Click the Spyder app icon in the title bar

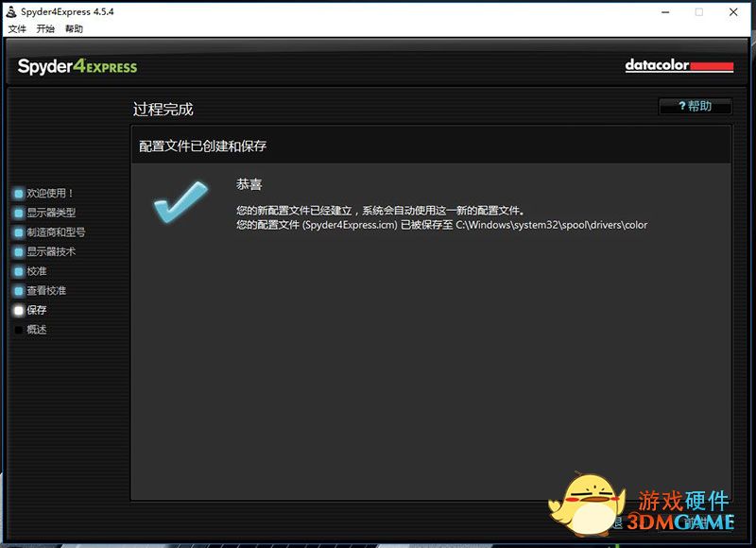tap(11, 11)
